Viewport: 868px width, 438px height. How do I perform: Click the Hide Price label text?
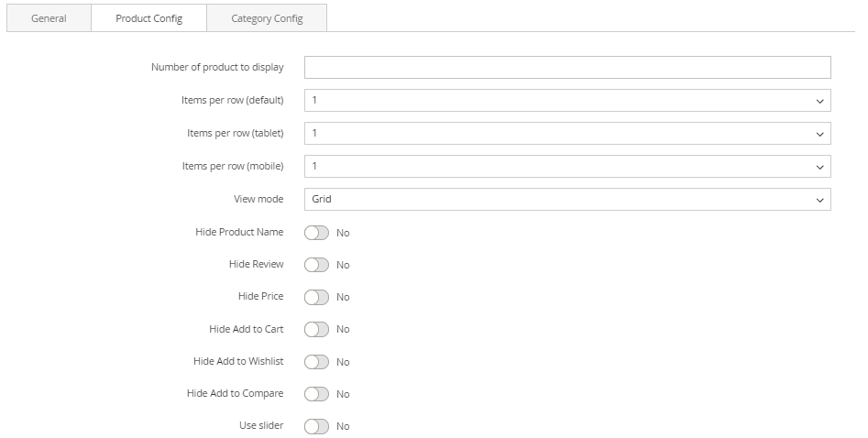coord(260,296)
